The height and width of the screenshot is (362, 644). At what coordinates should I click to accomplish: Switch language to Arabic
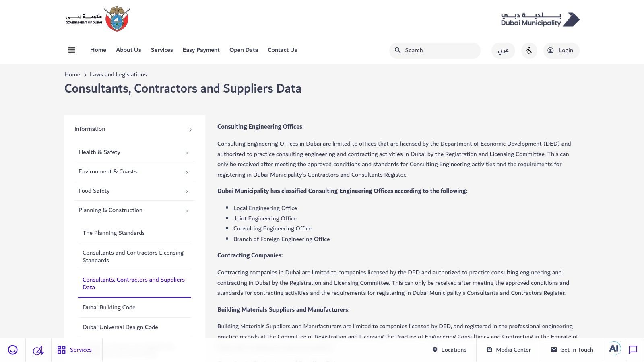coord(503,51)
